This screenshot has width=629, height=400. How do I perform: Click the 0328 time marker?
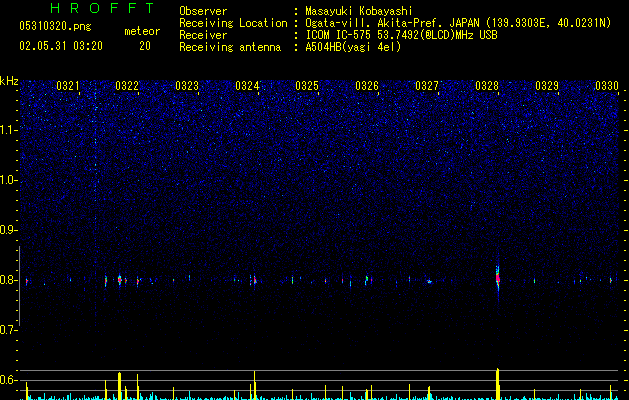pos(487,86)
